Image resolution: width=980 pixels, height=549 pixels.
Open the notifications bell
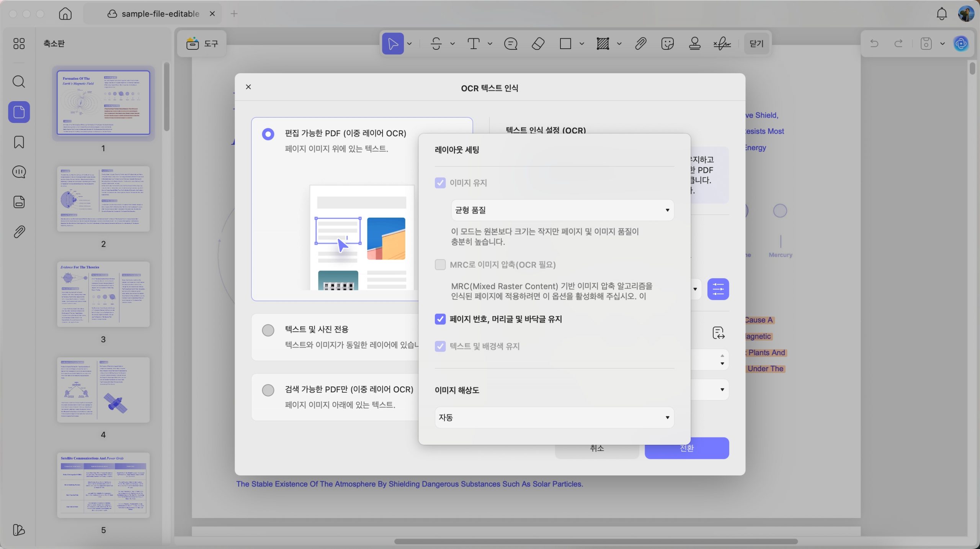point(942,14)
